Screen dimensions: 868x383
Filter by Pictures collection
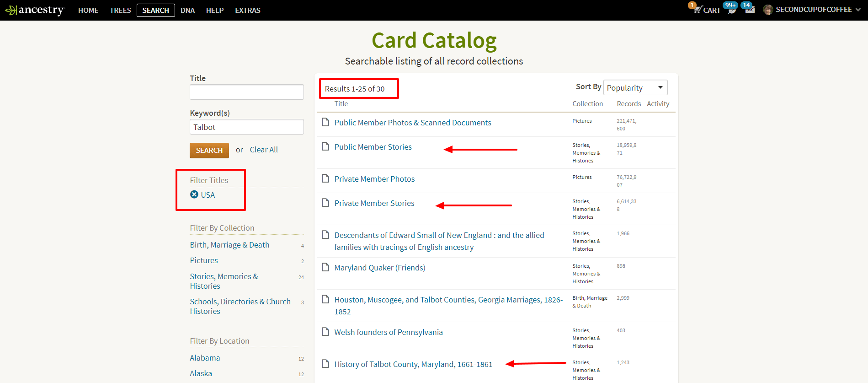pos(204,260)
